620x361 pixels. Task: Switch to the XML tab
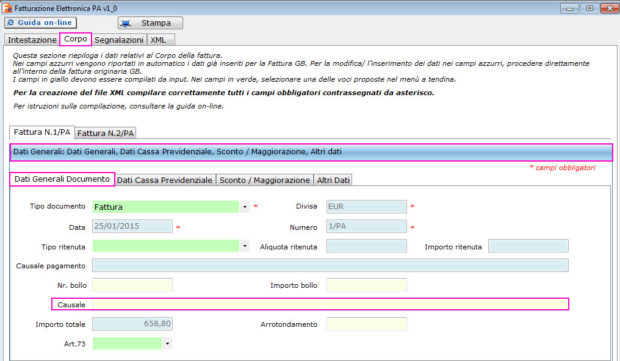pyautogui.click(x=161, y=40)
